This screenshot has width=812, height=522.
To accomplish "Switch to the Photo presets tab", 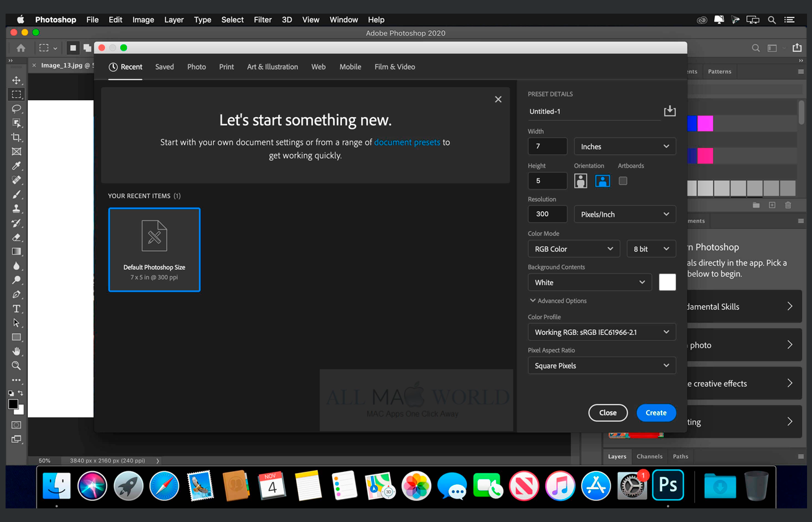I will pos(196,67).
